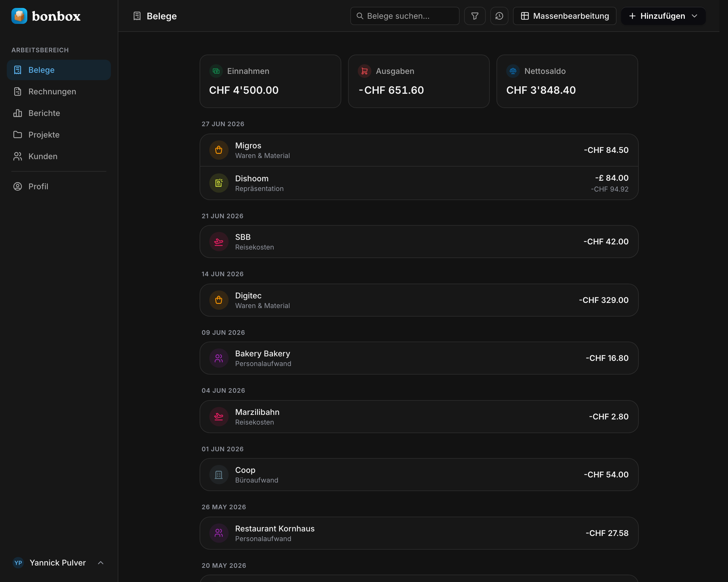
Task: Click the Dishoom category icon
Action: [x=219, y=183]
